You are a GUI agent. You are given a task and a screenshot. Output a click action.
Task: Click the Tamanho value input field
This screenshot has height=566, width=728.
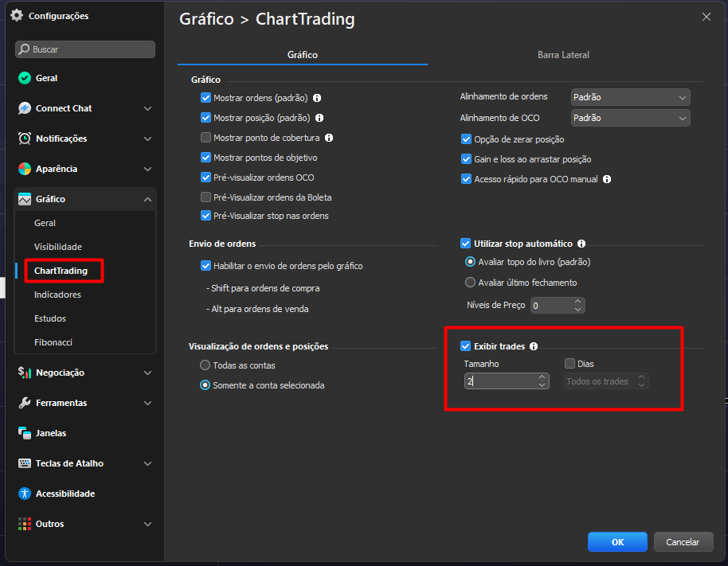pos(507,381)
